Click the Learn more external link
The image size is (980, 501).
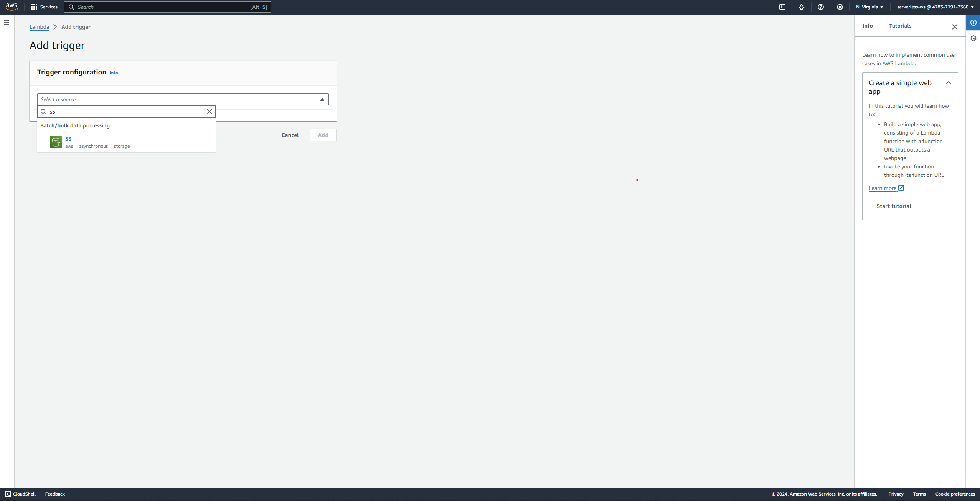886,188
